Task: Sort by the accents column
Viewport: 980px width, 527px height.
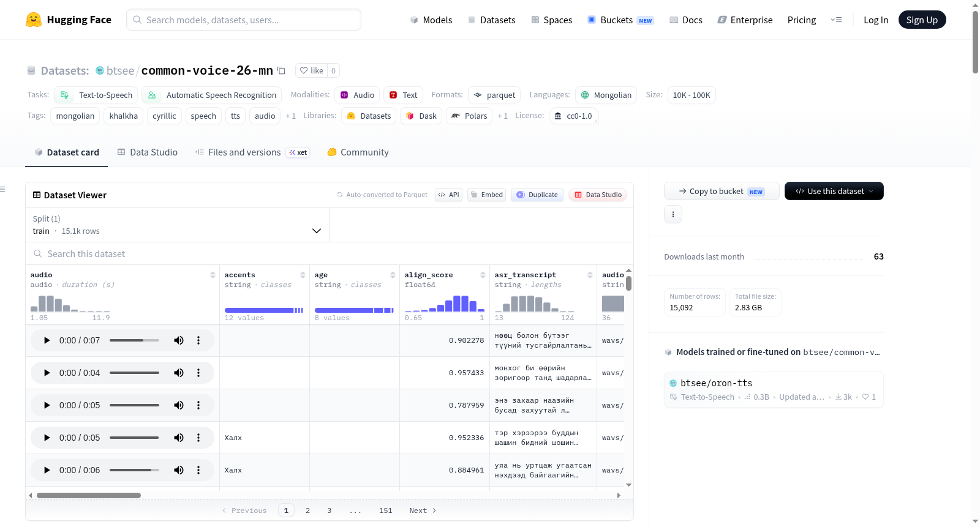Action: pyautogui.click(x=303, y=275)
